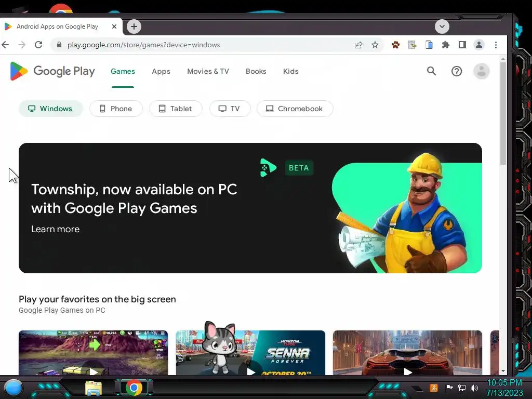The image size is (532, 399).
Task: Click the scrollbar down arrow
Action: coord(503,371)
